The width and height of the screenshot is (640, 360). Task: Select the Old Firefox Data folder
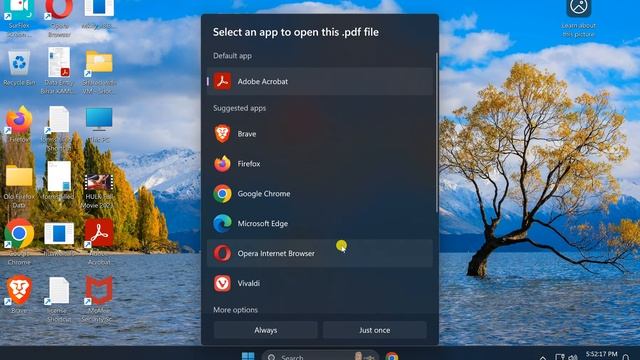(19, 187)
